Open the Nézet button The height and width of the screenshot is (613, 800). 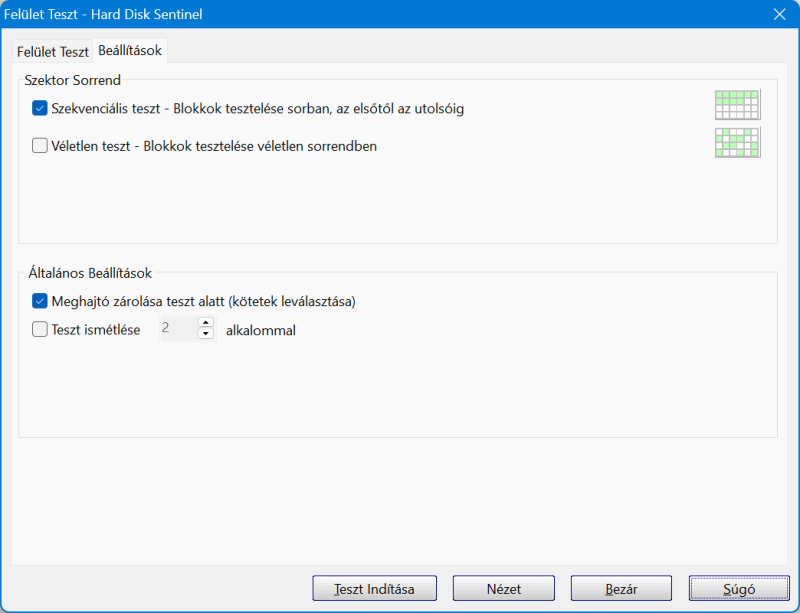click(x=504, y=589)
